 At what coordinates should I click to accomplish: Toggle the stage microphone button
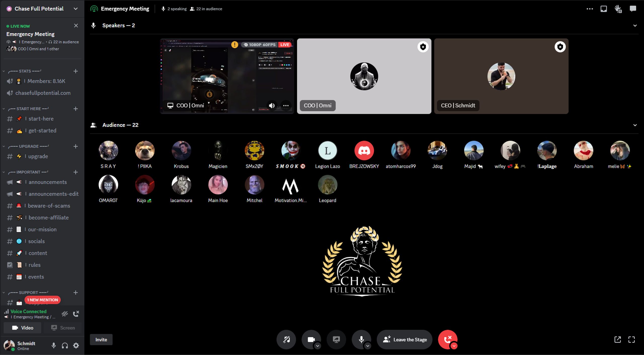[361, 340]
